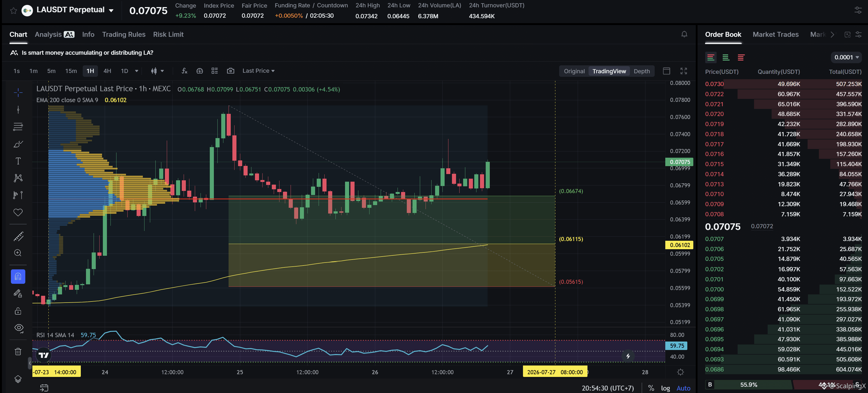
Task: Select the crosshair cursor tool
Action: 18,92
